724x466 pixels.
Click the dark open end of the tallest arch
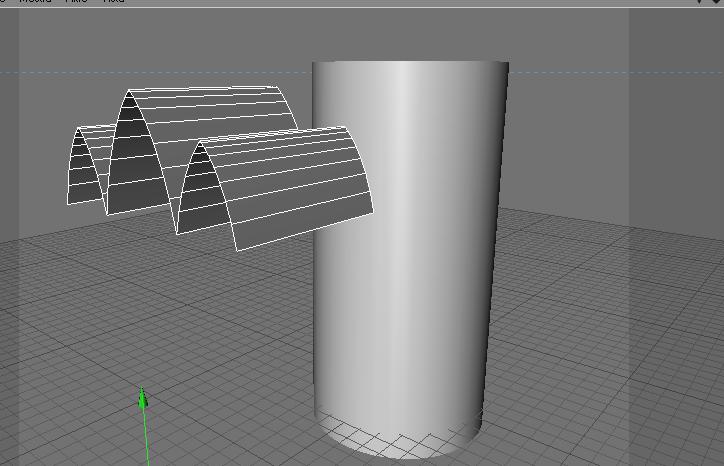132,157
